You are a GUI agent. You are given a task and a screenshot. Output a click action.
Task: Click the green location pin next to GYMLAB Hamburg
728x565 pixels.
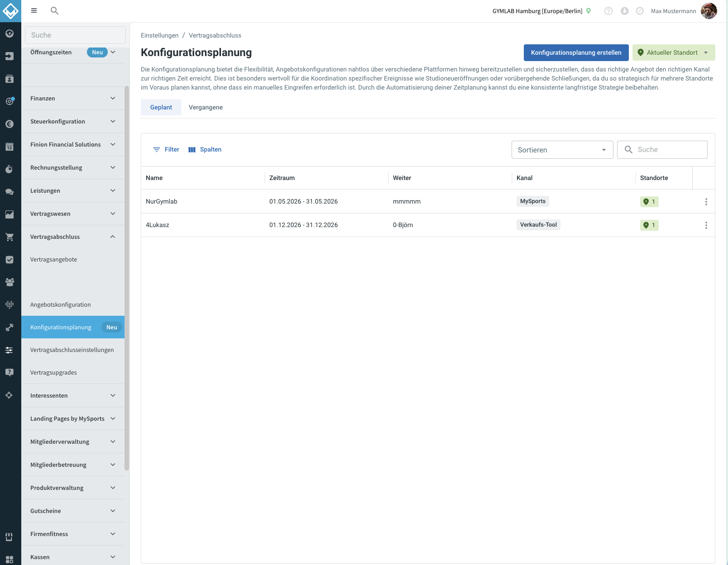pyautogui.click(x=589, y=11)
